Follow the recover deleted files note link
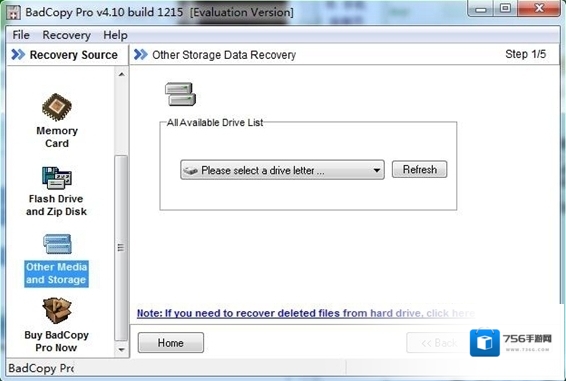Image resolution: width=566 pixels, height=381 pixels. (305, 313)
